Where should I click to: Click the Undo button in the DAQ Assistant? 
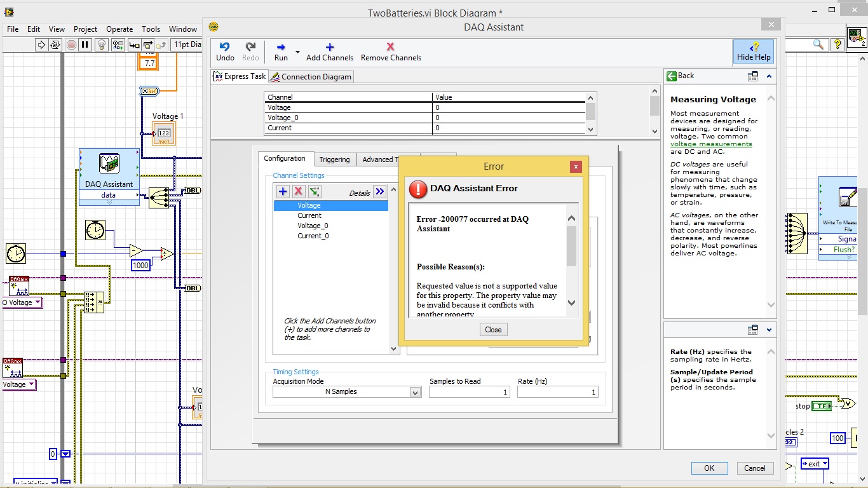[x=225, y=51]
